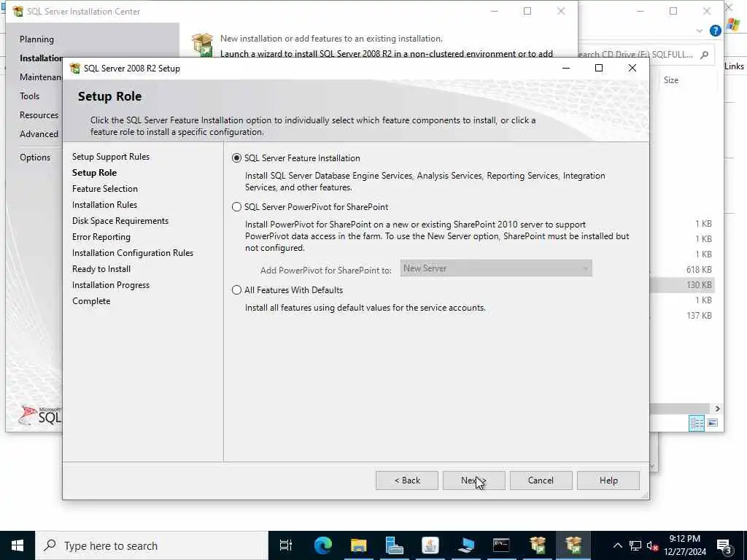Screen dimensions: 747x560
Task: Click the Explorer search magnifier icon
Action: point(704,55)
